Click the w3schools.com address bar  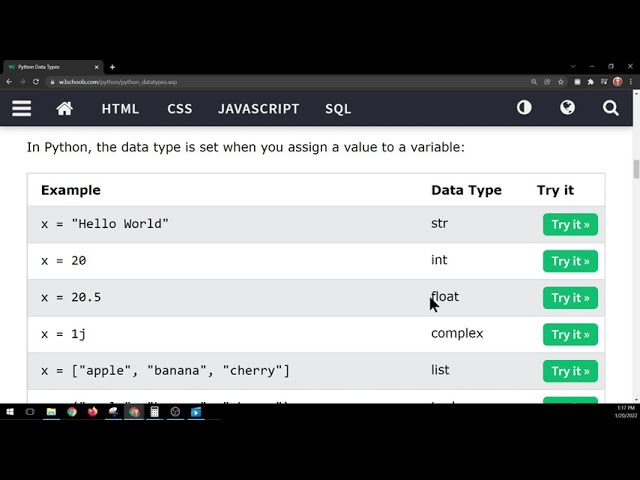[286, 82]
